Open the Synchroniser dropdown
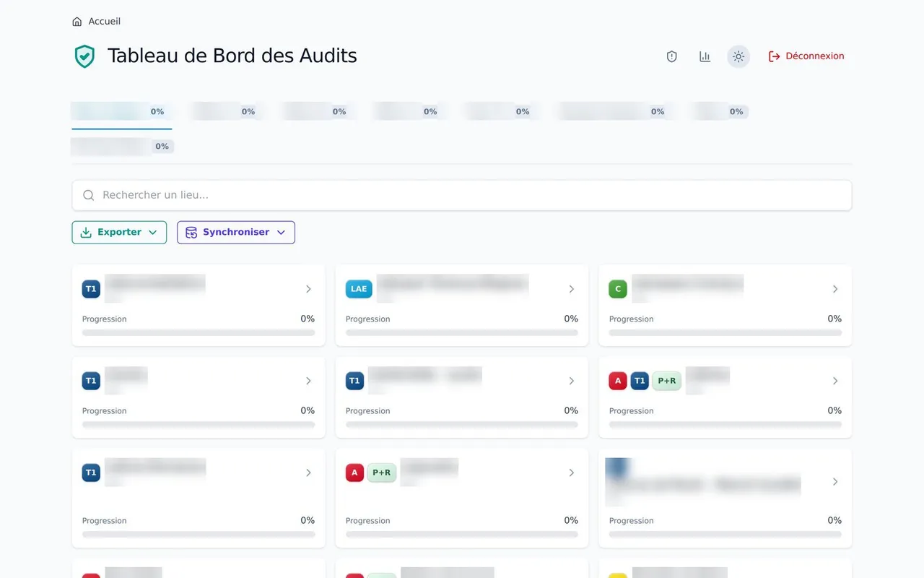Image resolution: width=924 pixels, height=578 pixels. pos(236,233)
